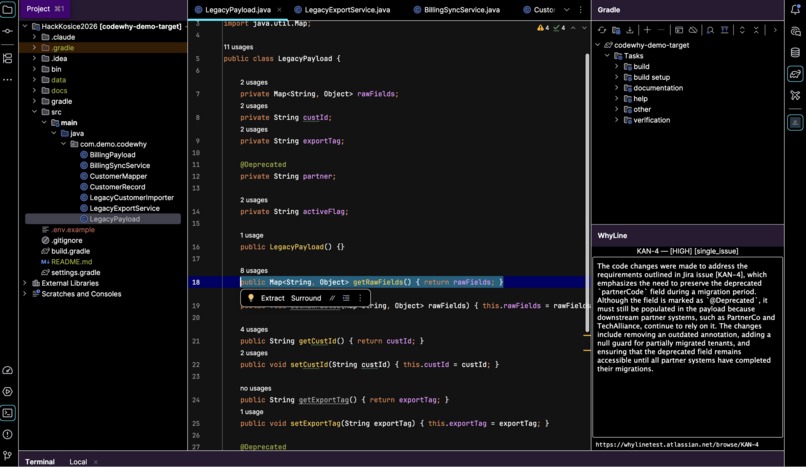Switch to LegacyExportService.java tab
The height and width of the screenshot is (467, 806).
[342, 9]
